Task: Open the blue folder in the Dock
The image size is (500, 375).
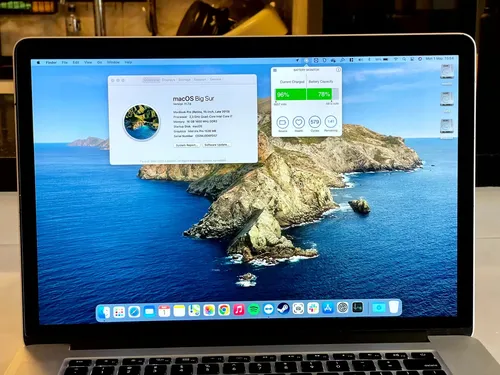Action: click(x=379, y=307)
